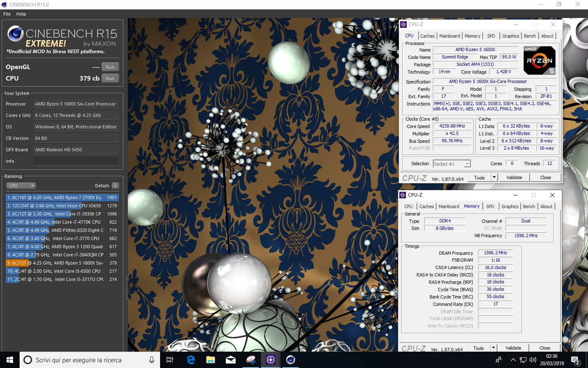Launch Microsoft Edge from taskbar
This screenshot has width=588, height=368.
coord(191,360)
